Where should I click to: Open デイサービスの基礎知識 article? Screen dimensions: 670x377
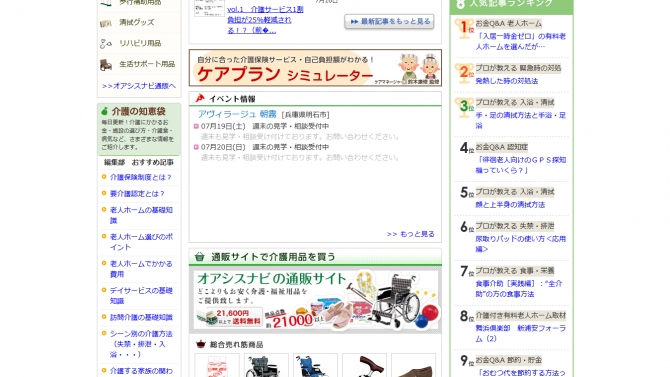pos(141,296)
